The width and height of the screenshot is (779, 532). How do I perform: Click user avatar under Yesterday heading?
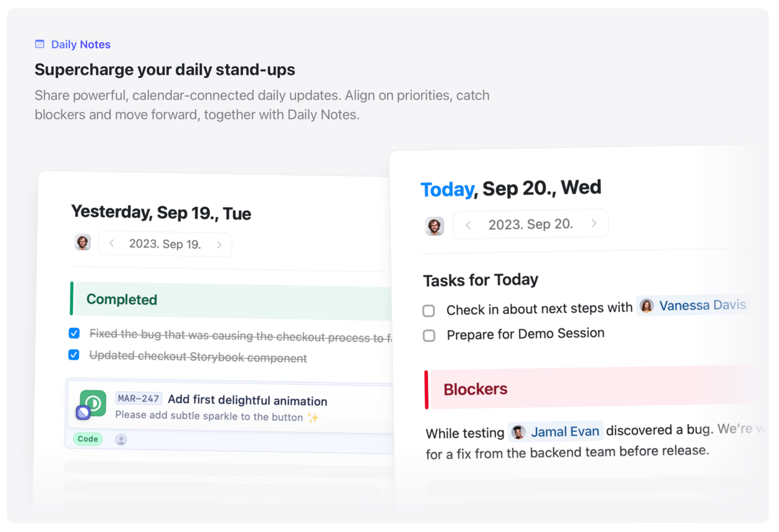(x=83, y=242)
